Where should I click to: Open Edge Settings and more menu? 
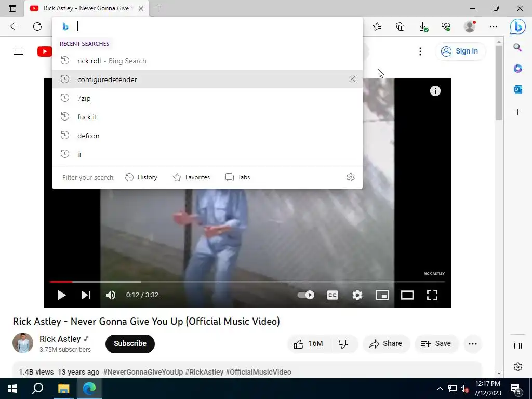point(494,26)
